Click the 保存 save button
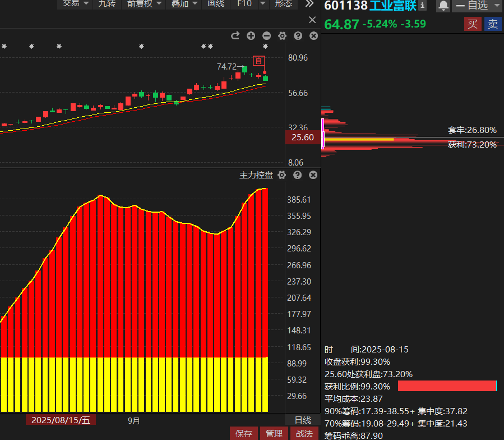504x440 pixels. [244, 433]
